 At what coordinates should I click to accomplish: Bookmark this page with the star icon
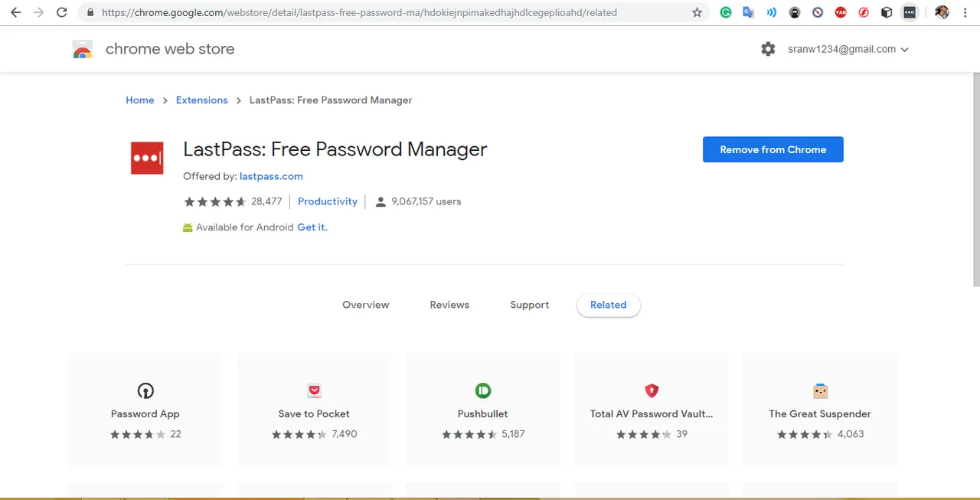click(697, 12)
